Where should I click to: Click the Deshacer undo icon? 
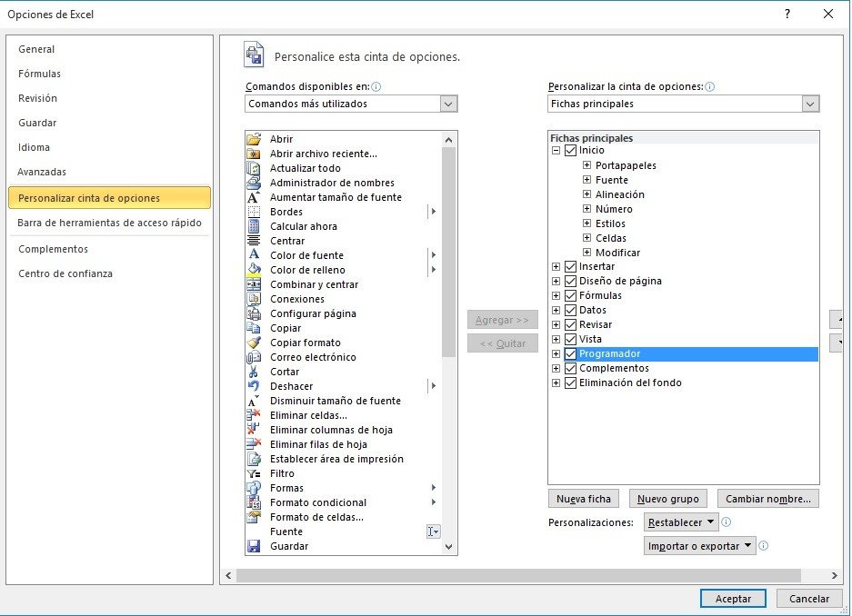coord(254,386)
